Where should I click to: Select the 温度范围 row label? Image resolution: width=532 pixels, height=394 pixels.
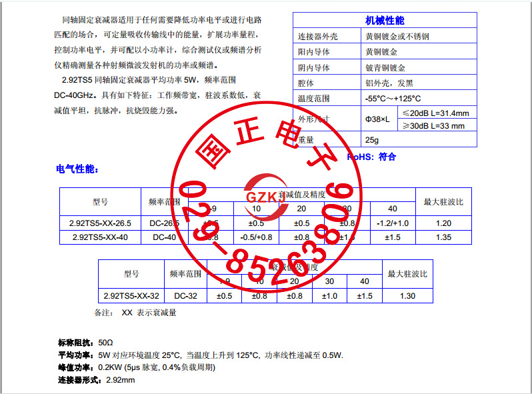click(314, 99)
